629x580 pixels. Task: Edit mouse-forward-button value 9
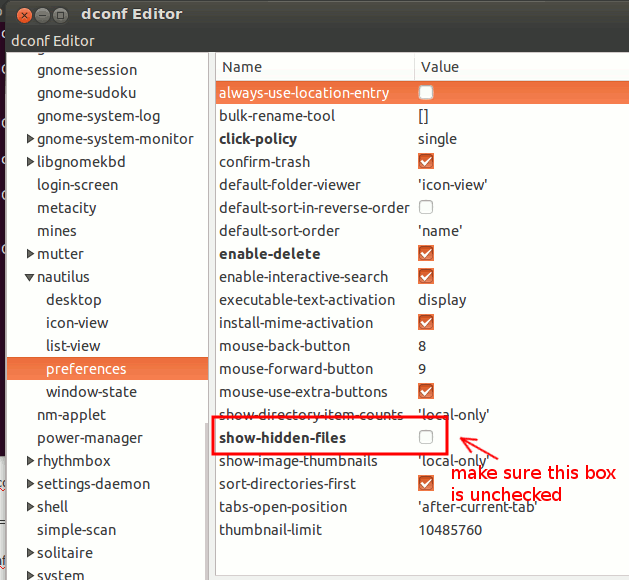[x=422, y=369]
